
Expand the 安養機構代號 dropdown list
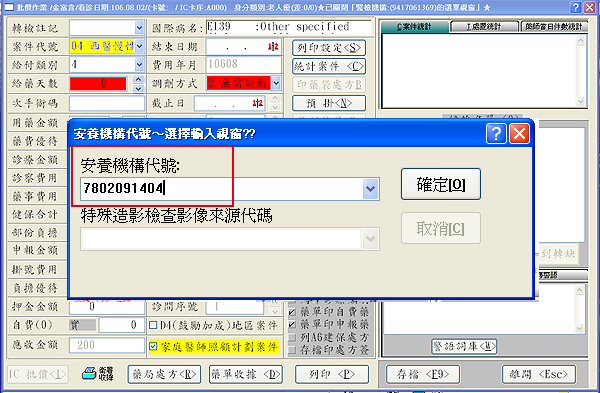(370, 189)
